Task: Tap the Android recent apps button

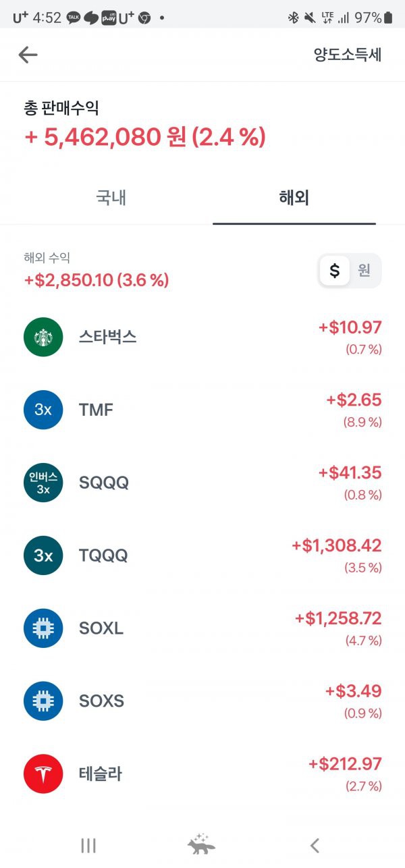Action: [88, 845]
